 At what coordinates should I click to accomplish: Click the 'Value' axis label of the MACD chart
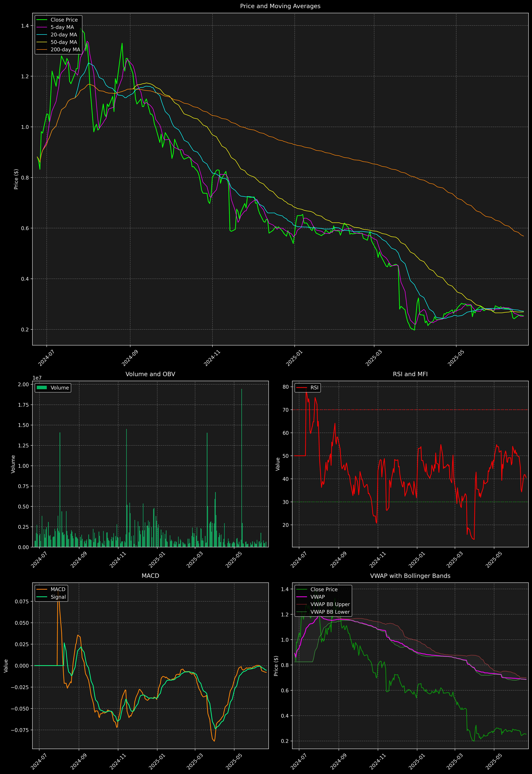6,666
